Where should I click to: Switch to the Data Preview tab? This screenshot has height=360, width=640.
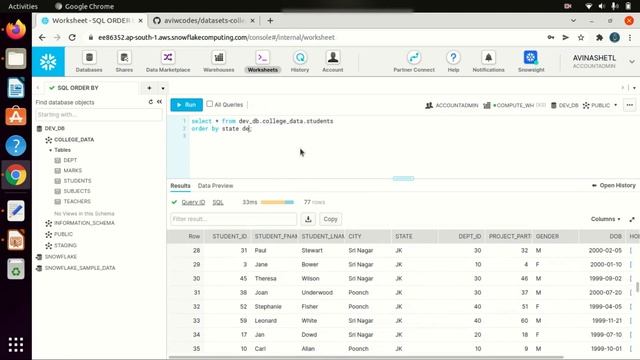point(216,186)
